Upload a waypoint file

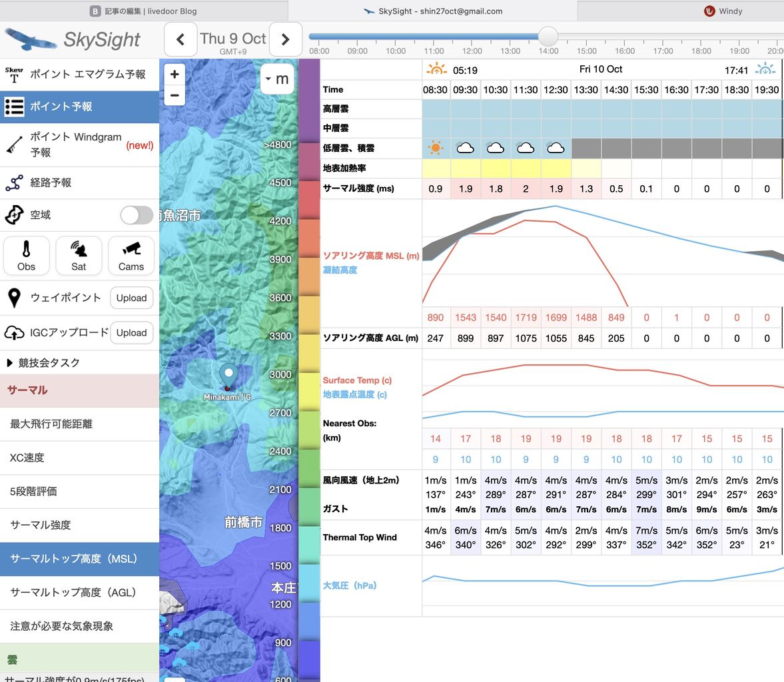pyautogui.click(x=131, y=298)
